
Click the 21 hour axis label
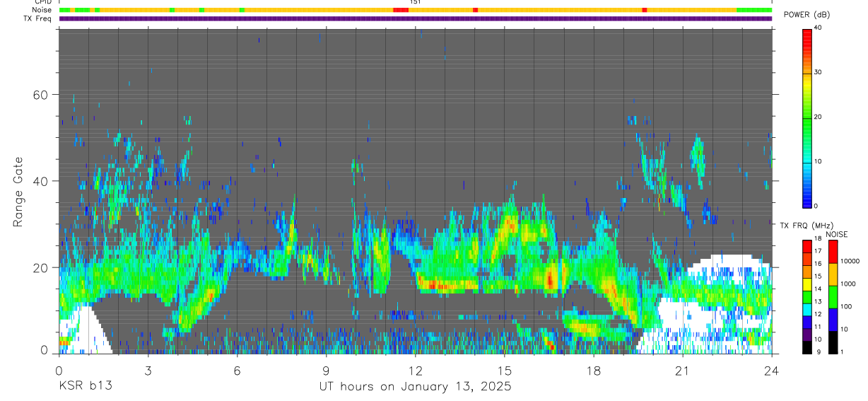click(682, 371)
